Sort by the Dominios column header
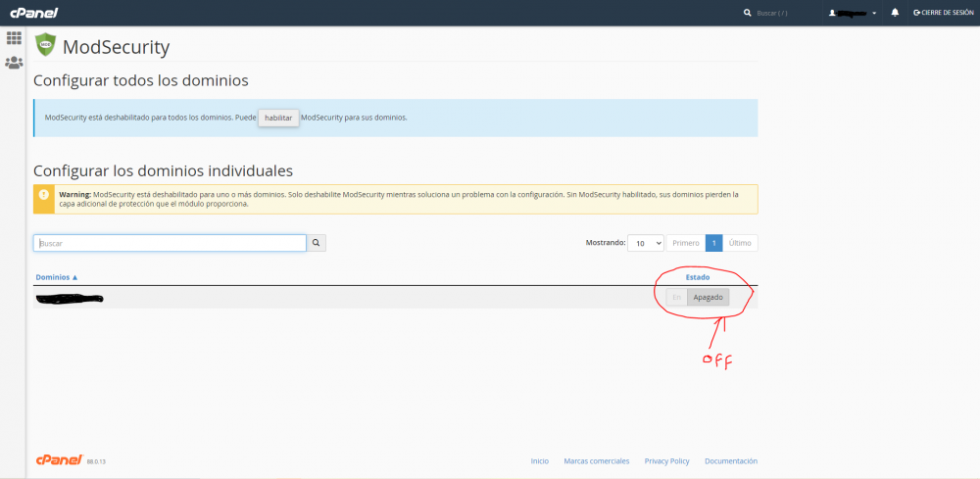The image size is (980, 479). [57, 277]
